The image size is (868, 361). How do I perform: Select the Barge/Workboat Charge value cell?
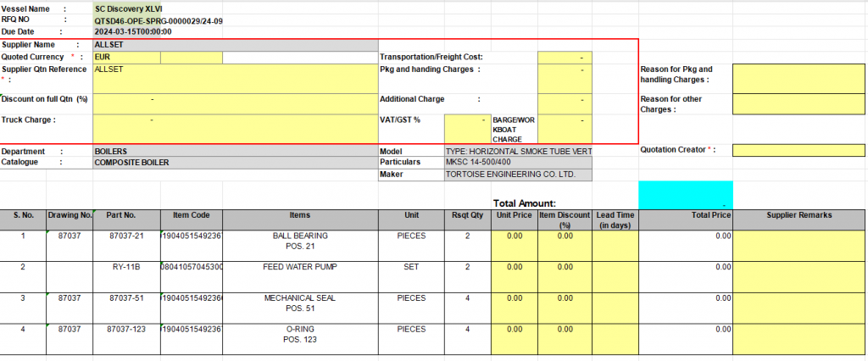click(564, 129)
